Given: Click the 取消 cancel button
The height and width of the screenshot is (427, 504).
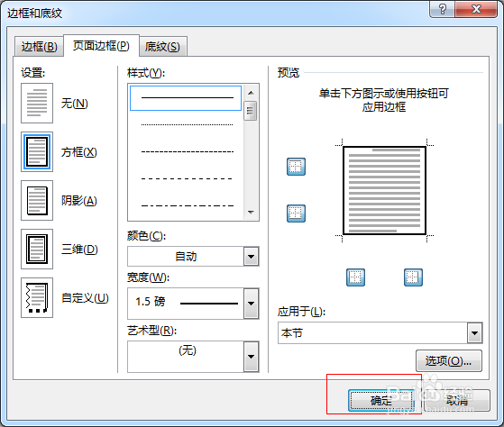Looking at the screenshot, I should tap(457, 400).
